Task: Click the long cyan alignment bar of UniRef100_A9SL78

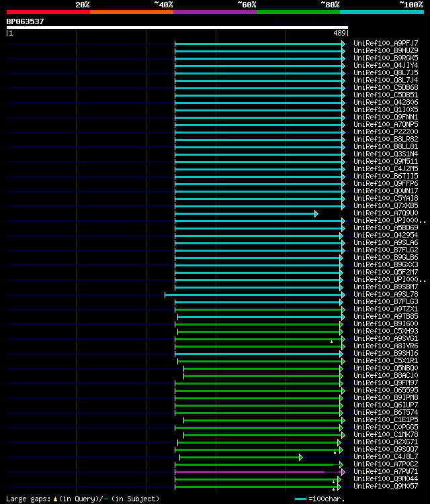Action: pos(255,295)
